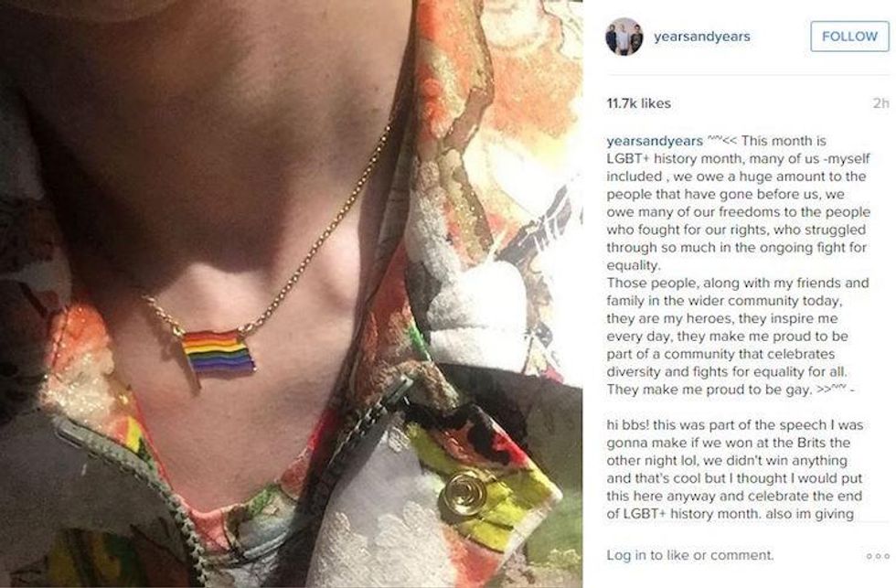Click the 'Those people, along with my friends' line
The image size is (896, 588).
tap(738, 283)
